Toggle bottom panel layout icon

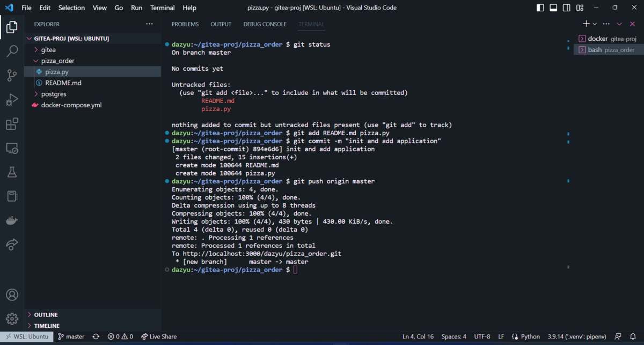tap(553, 8)
